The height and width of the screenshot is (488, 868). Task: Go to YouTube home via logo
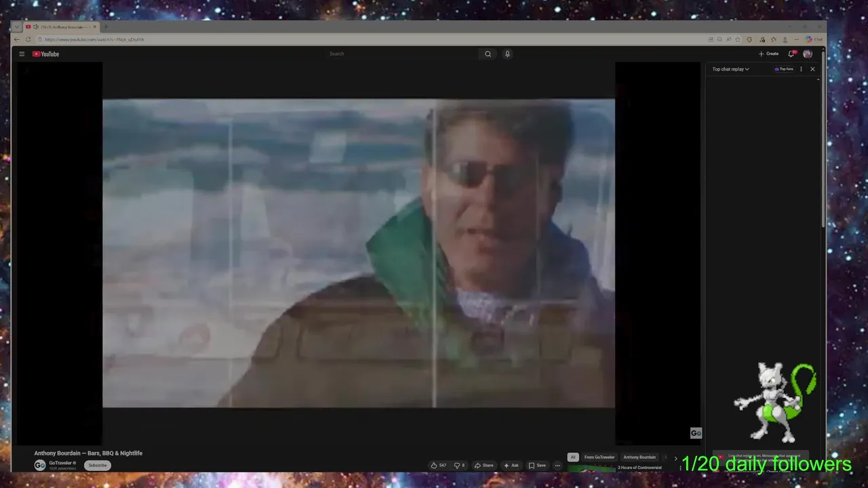click(45, 54)
